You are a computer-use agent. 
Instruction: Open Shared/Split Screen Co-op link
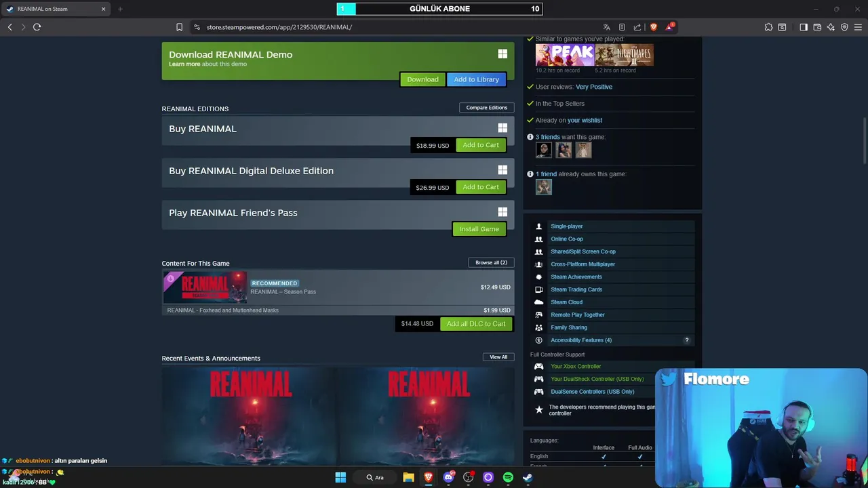[583, 251]
